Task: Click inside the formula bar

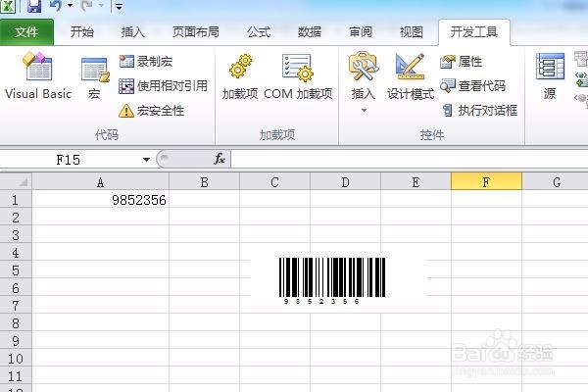Action: (x=409, y=160)
